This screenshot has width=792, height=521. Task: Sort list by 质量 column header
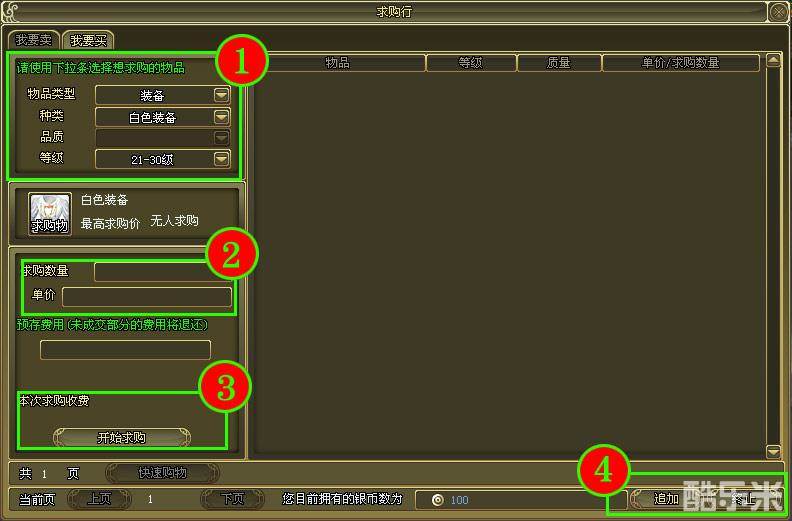(558, 63)
